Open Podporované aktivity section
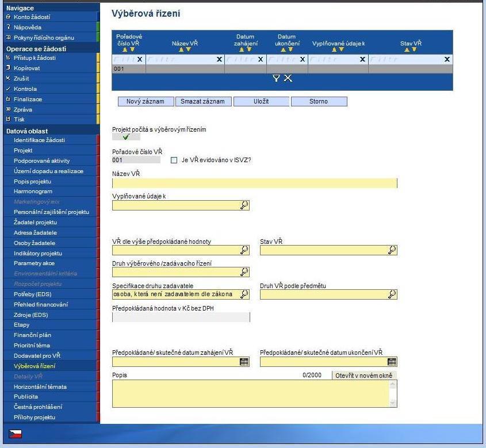 click(x=41, y=160)
